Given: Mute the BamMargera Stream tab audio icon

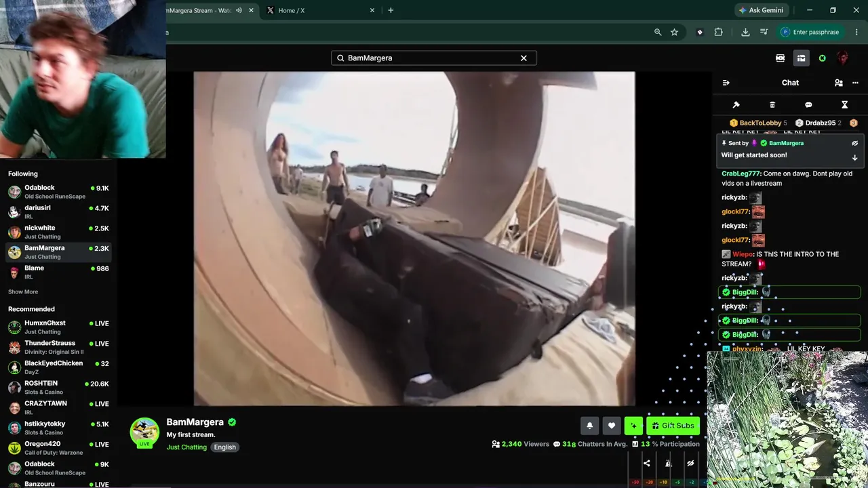Looking at the screenshot, I should point(239,11).
